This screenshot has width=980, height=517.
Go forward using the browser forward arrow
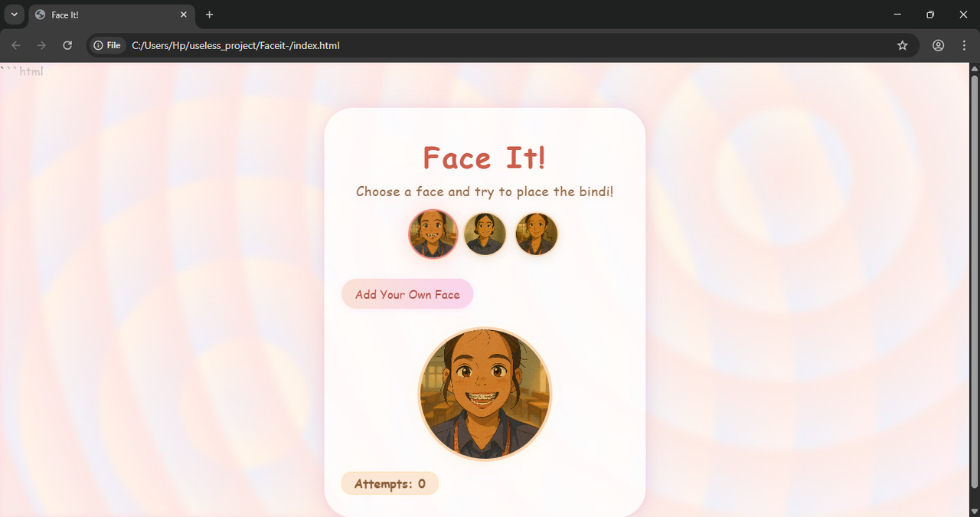coord(41,45)
